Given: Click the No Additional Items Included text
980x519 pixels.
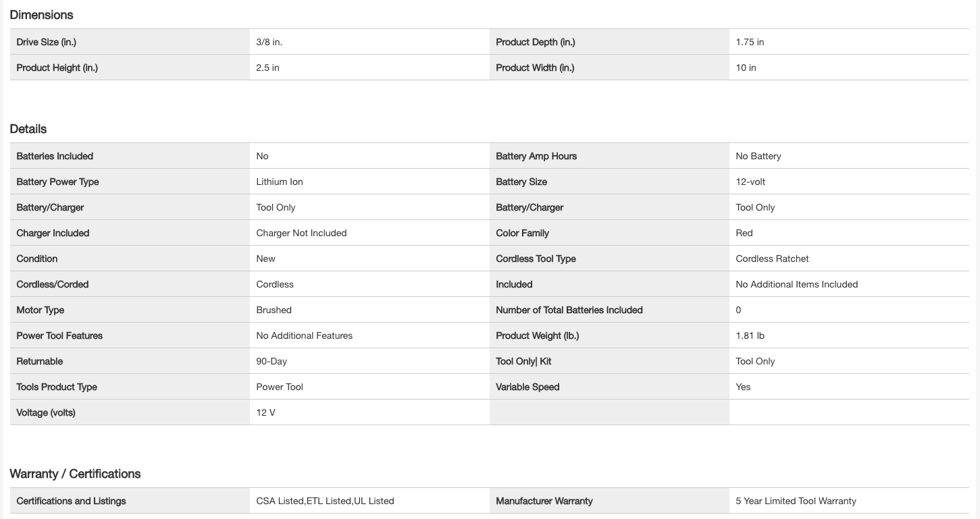Looking at the screenshot, I should coord(796,284).
